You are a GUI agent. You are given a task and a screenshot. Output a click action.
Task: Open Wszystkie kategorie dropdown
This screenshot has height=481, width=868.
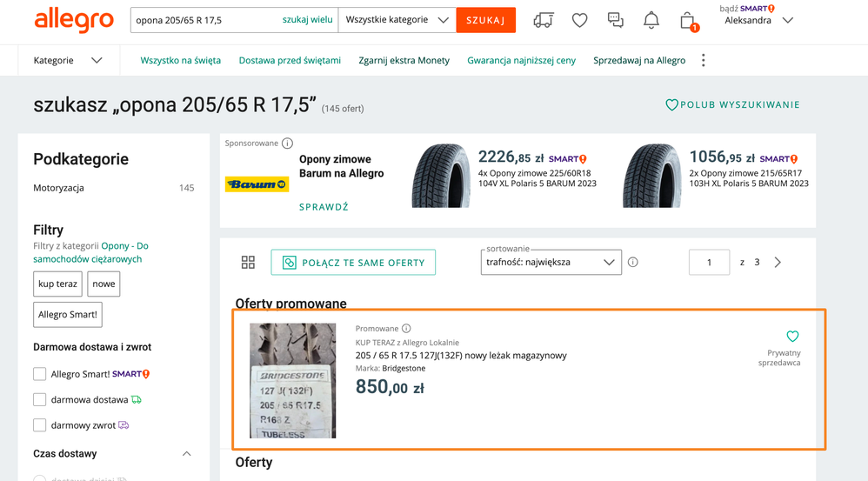(397, 20)
